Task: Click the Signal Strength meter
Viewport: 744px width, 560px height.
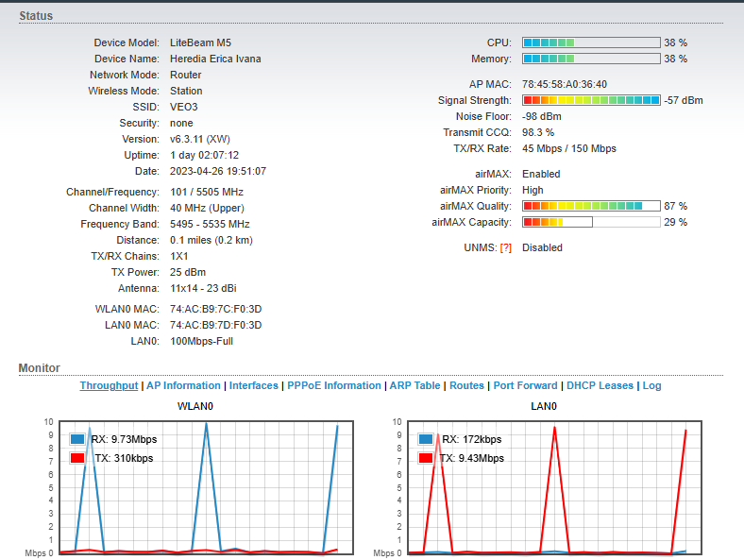Action: click(x=591, y=100)
